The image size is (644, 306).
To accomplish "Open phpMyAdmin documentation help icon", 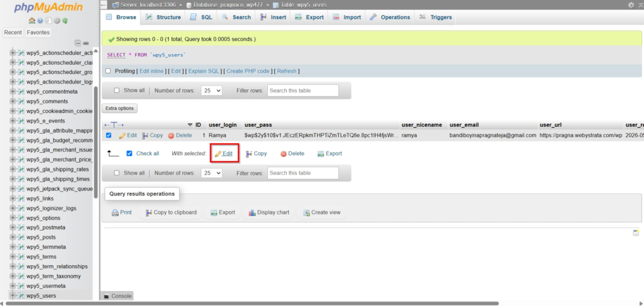I will click(40, 21).
